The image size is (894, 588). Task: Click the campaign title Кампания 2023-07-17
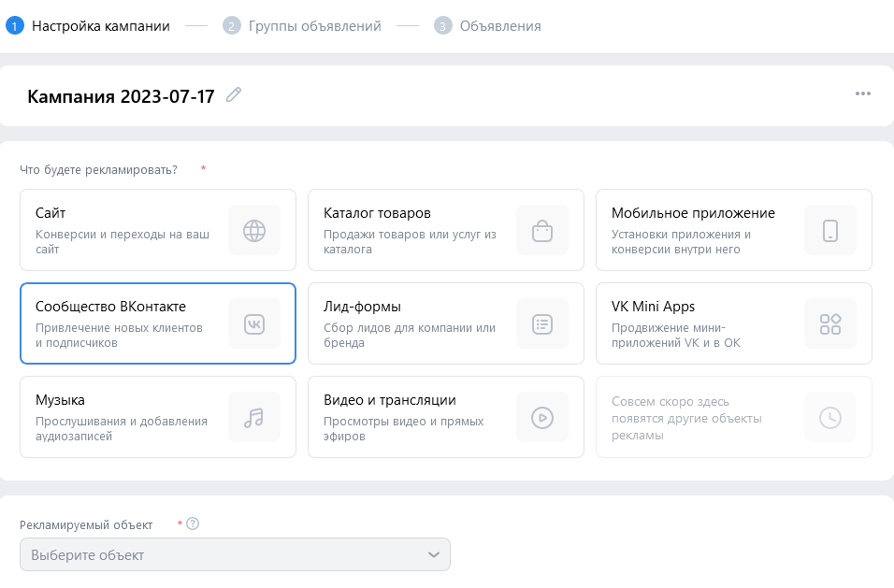click(121, 95)
